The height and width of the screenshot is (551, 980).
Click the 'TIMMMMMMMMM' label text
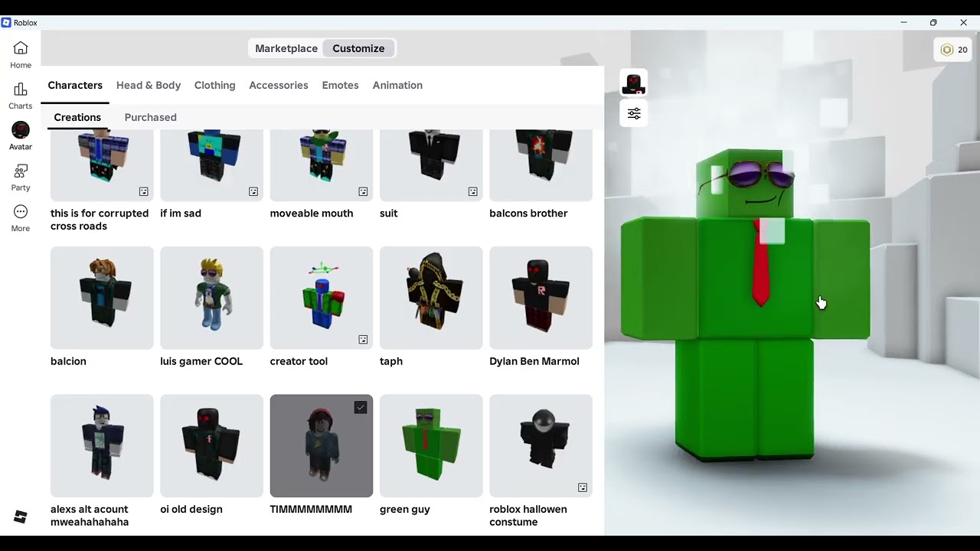click(x=311, y=510)
